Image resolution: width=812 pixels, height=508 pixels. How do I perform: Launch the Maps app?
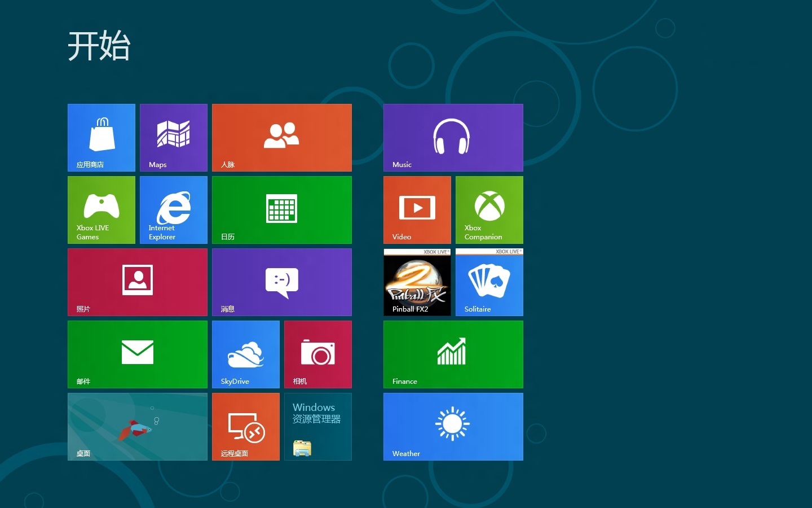[x=173, y=137]
